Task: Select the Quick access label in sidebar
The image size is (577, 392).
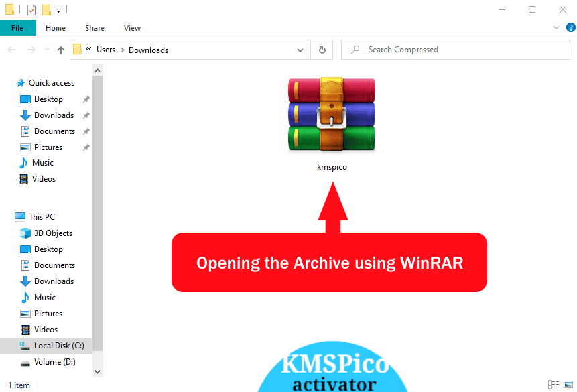Action: point(52,83)
